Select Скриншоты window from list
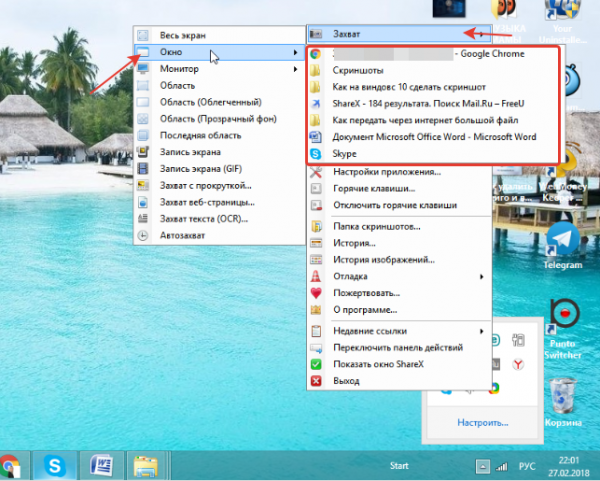 point(433,70)
